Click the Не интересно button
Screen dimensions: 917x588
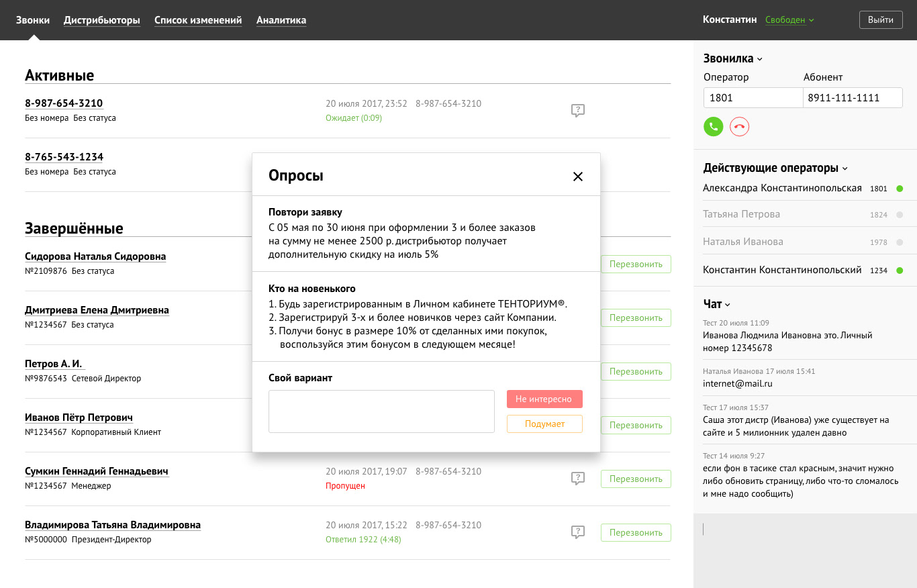tap(544, 399)
